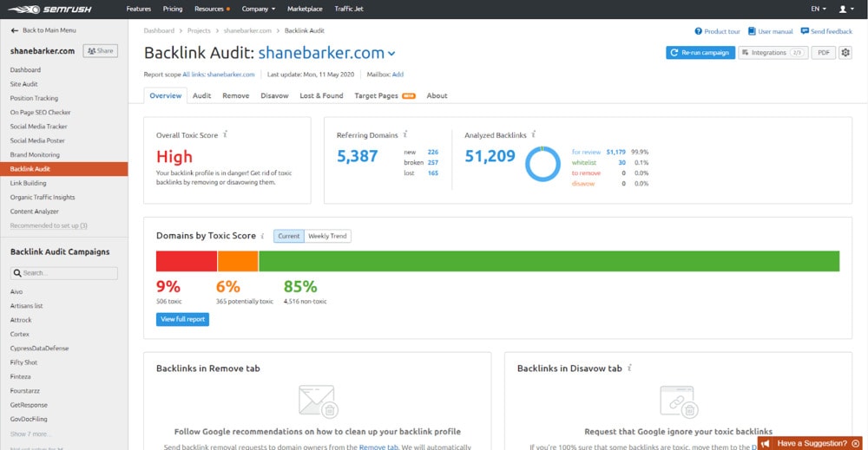
Task: Click the megaphone icon in suggestion bar
Action: 766,443
